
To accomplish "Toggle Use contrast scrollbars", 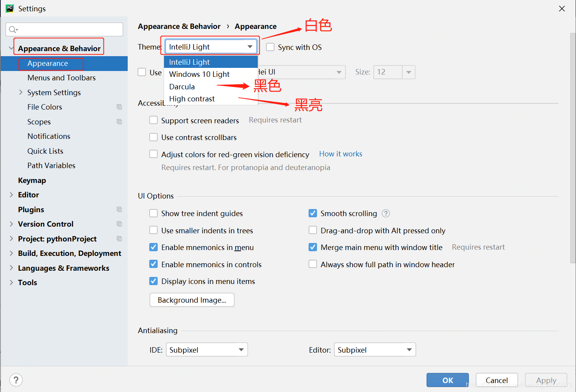I will pos(153,137).
